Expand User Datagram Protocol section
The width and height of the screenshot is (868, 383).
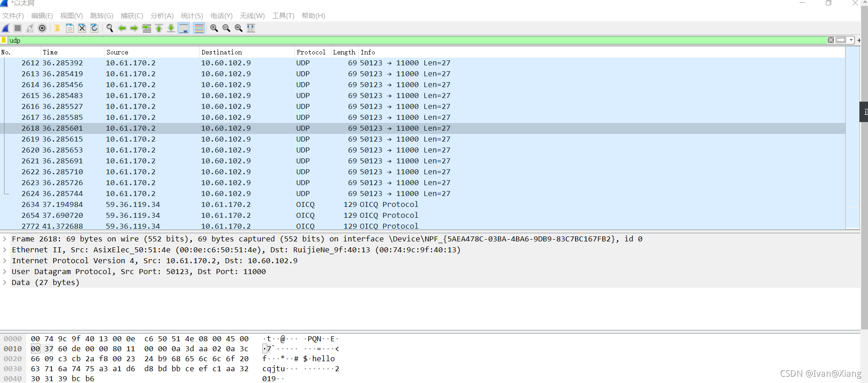(5, 271)
